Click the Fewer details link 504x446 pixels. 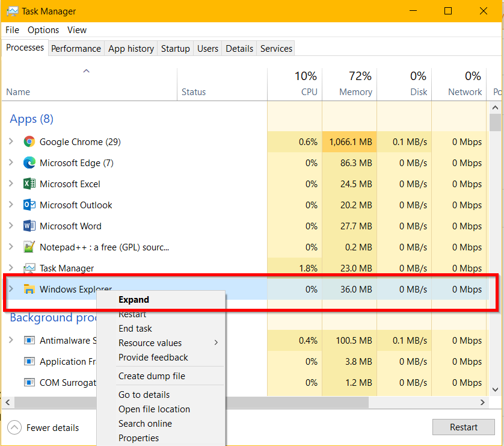click(52, 428)
